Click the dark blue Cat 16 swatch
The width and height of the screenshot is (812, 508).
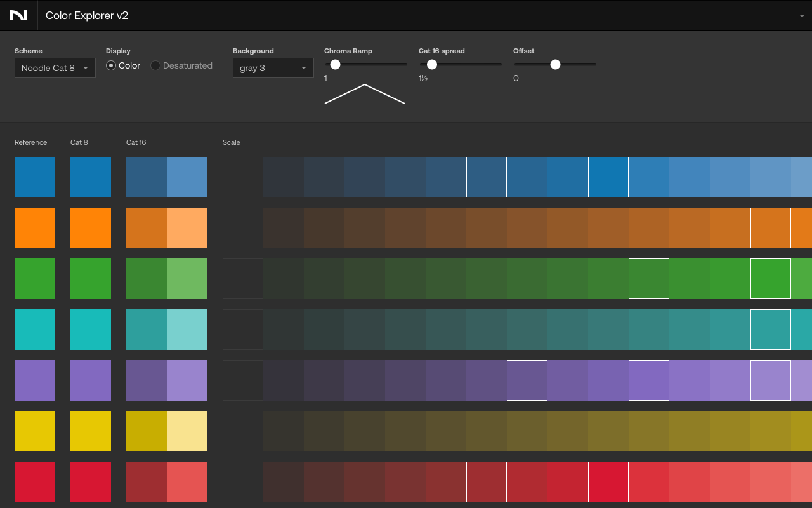(147, 177)
